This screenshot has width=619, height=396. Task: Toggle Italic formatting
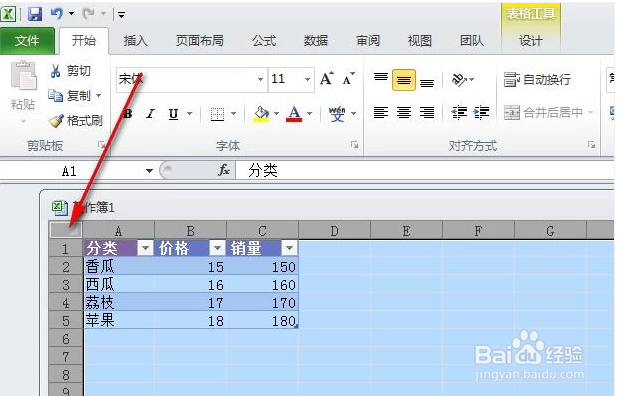[150, 114]
